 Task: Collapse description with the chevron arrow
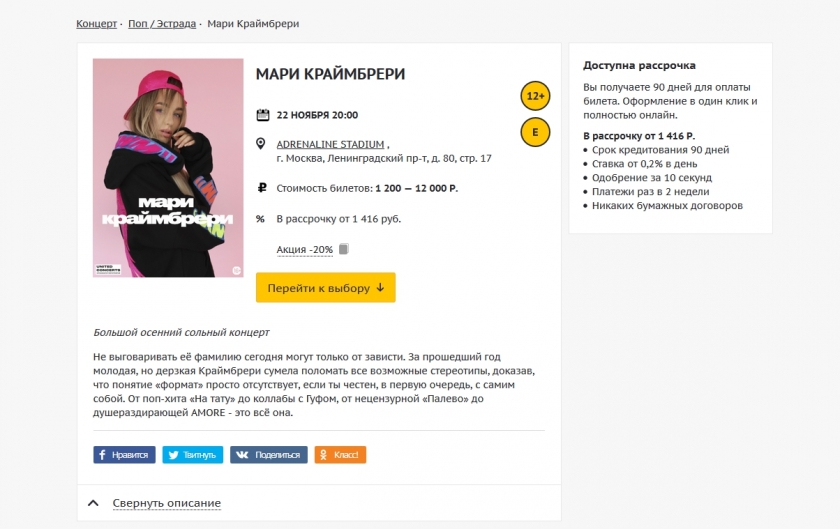(x=94, y=503)
